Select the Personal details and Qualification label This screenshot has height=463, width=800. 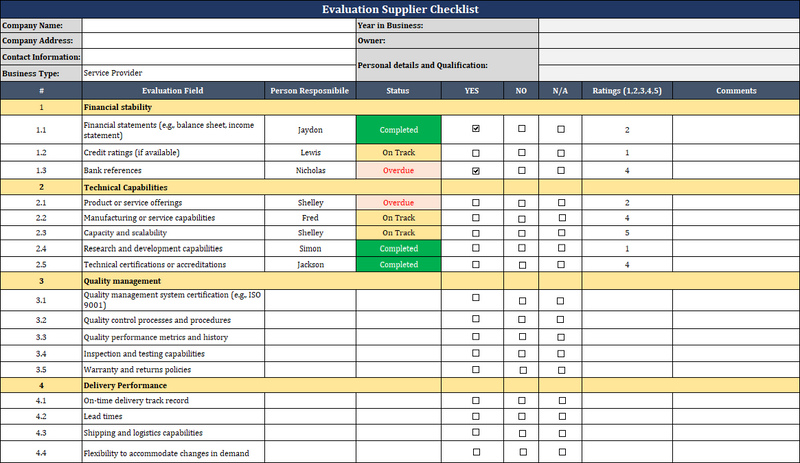coord(422,65)
